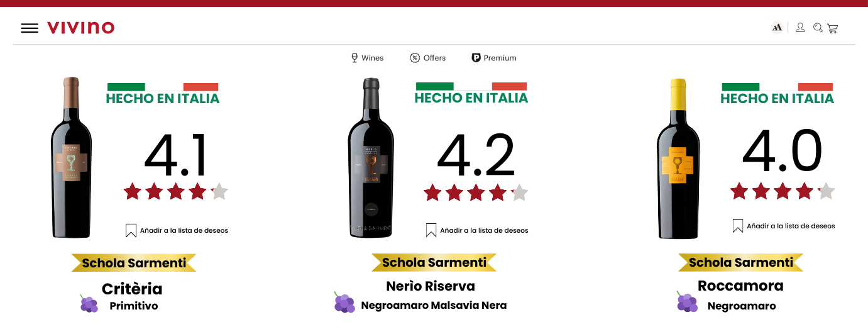This screenshot has width=868, height=329.
Task: Click the grape icon beside Roccamora Negroamaro
Action: point(687,301)
